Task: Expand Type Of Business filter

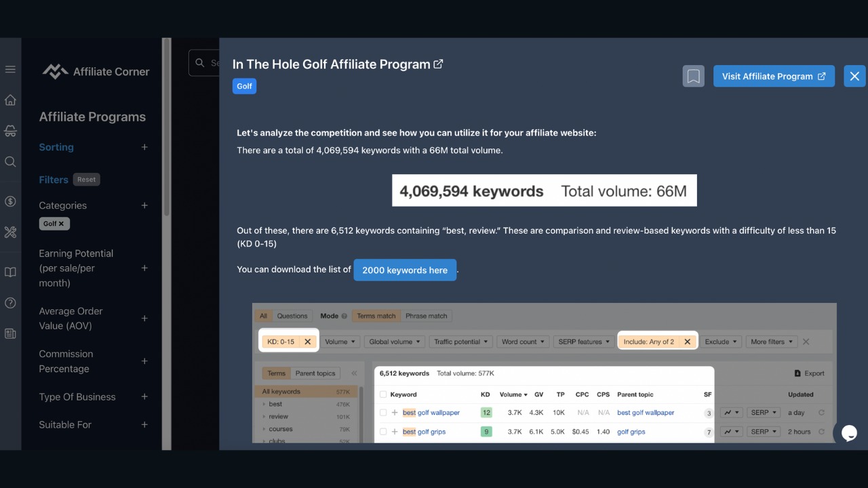Action: click(x=144, y=396)
